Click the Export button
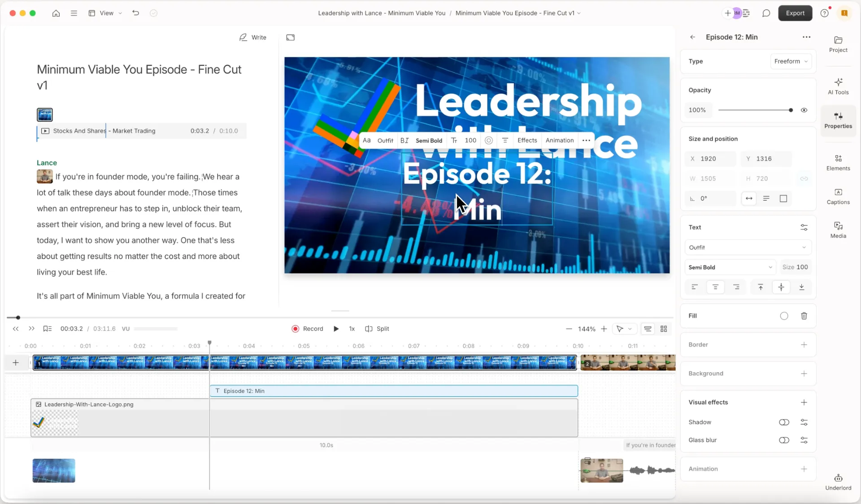 tap(795, 13)
